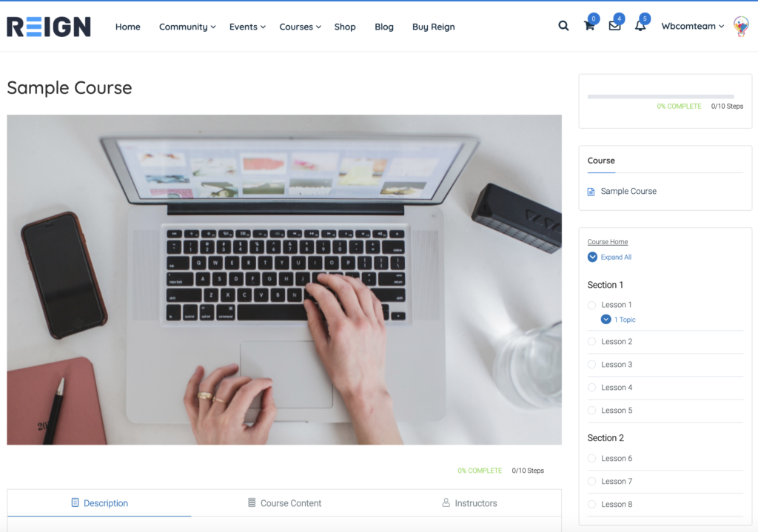
Task: Toggle Lesson 7 completion circle
Action: coord(591,481)
